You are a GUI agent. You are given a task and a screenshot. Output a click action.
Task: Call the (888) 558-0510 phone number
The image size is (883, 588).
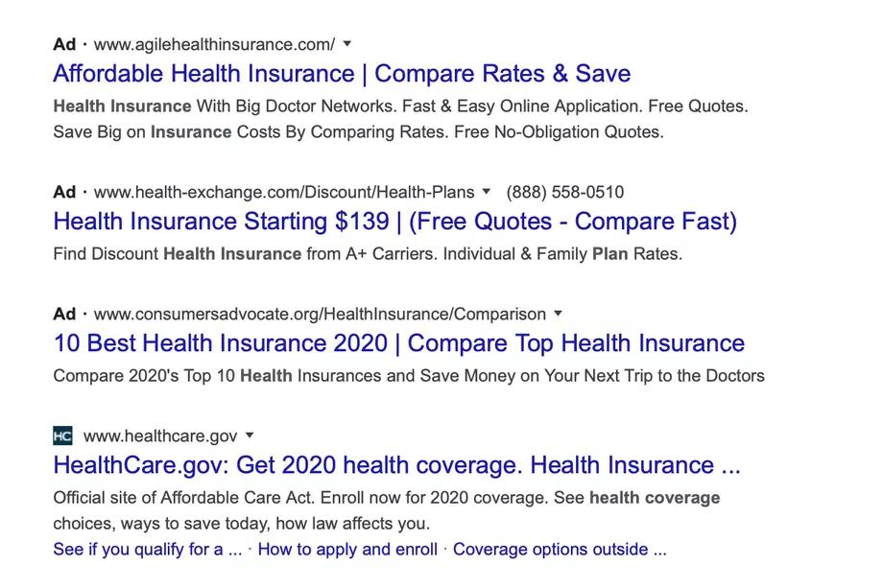[564, 193]
